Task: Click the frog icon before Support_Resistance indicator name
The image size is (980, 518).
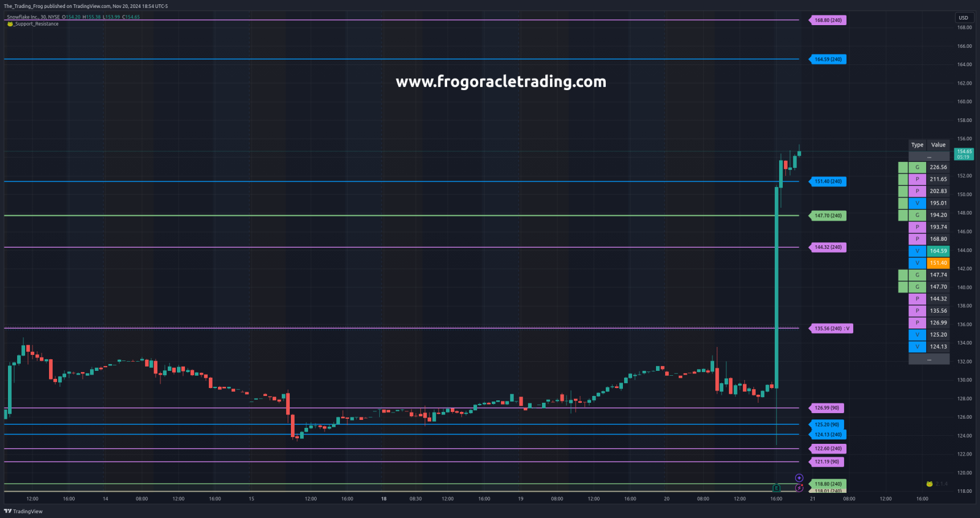Action: (10, 24)
